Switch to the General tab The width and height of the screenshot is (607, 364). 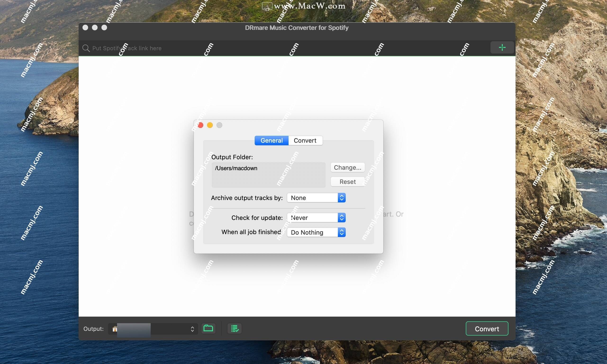click(x=272, y=141)
